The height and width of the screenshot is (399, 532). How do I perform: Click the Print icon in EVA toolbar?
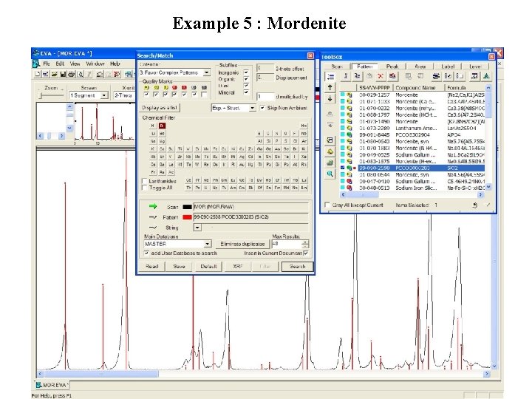(x=71, y=74)
